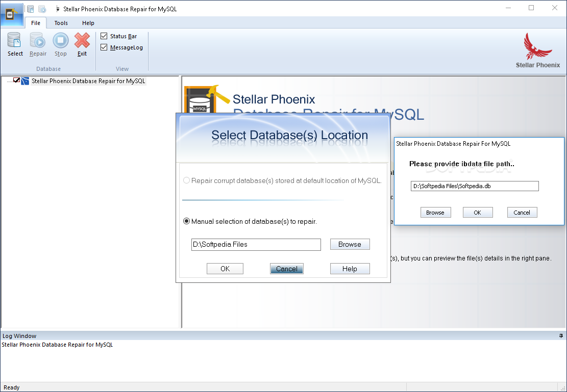This screenshot has height=392, width=567.
Task: Select Manual selection of database(s) option
Action: coord(186,221)
